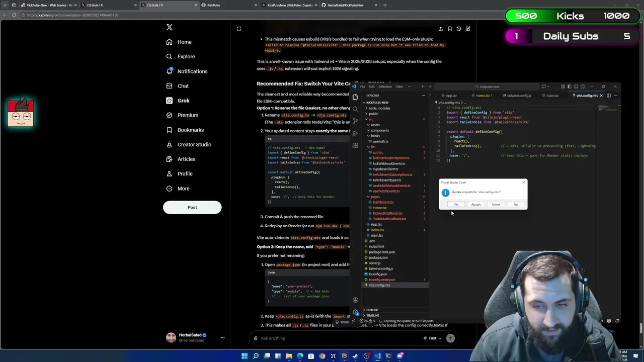Click Grok fullscreen expand icon
Image resolution: width=644 pixels, height=362 pixels.
[239, 29]
